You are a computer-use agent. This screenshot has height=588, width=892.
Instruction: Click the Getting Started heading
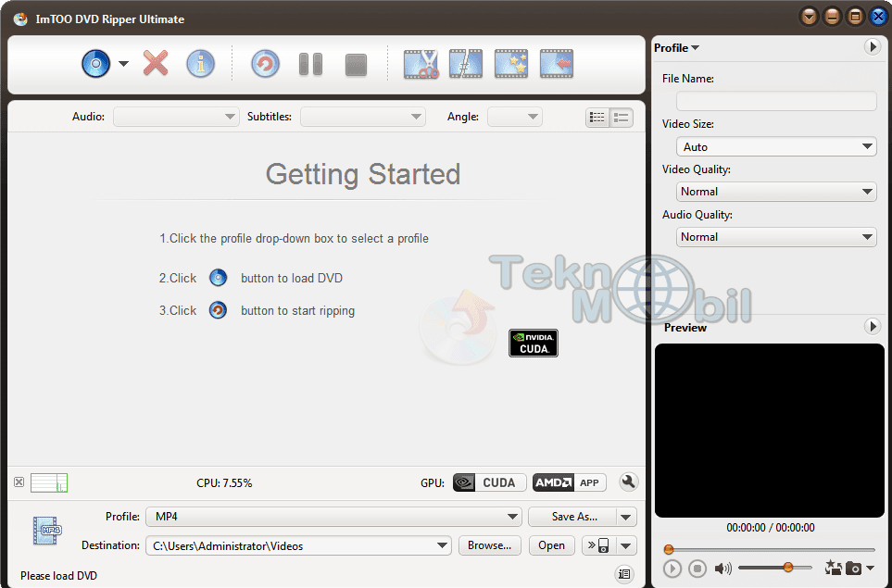[363, 174]
